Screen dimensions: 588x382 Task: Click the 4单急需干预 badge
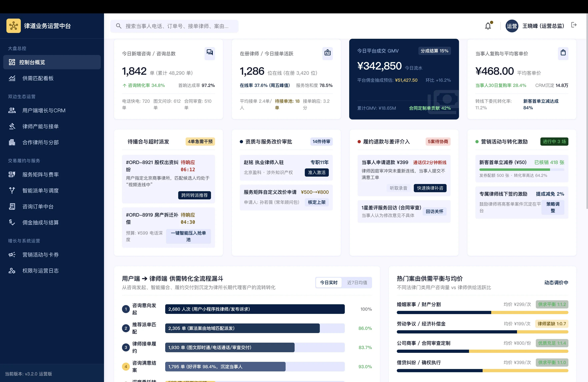click(x=200, y=142)
